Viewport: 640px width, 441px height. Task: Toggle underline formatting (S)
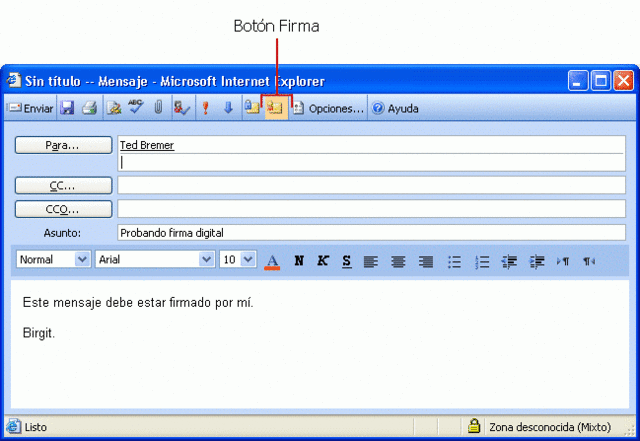click(347, 261)
